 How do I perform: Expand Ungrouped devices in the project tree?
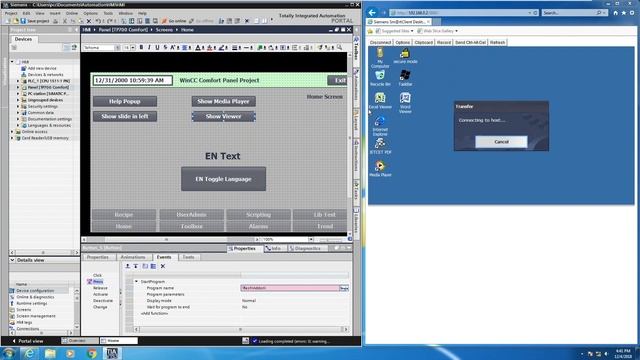[18, 100]
